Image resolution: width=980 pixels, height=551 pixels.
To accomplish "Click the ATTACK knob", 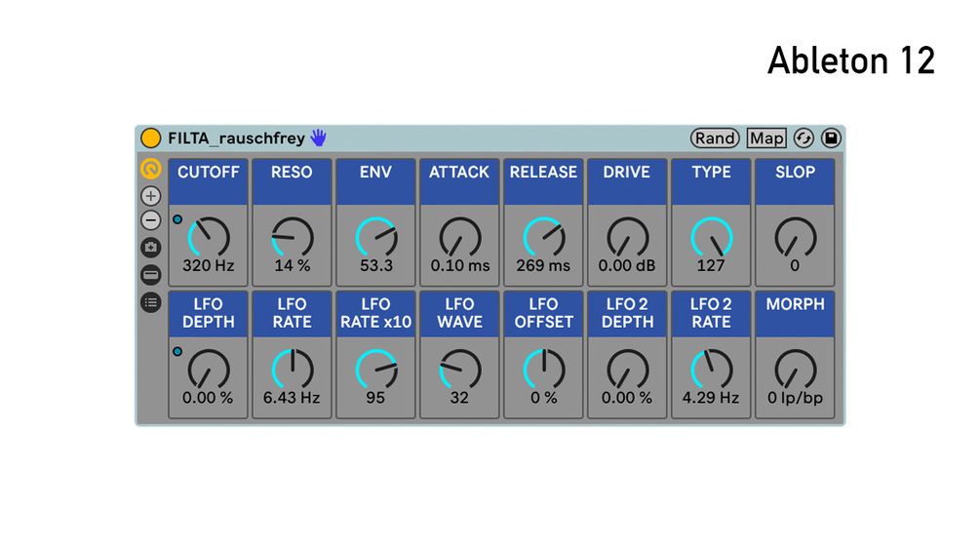I will 460,237.
